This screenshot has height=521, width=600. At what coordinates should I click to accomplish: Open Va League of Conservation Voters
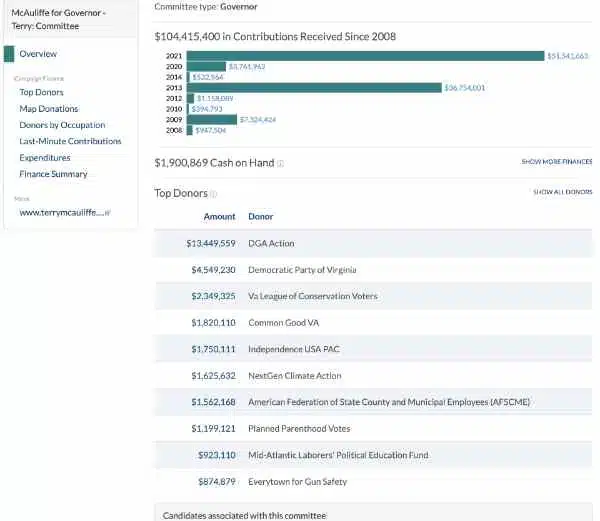tap(313, 296)
